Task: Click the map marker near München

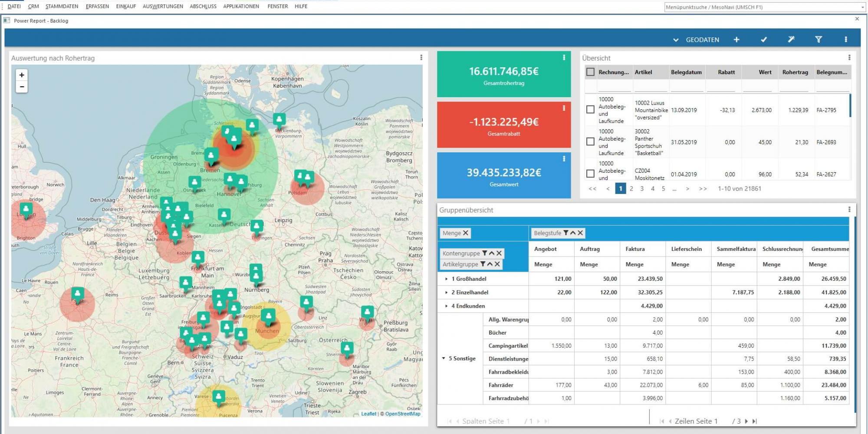Action: coord(268,316)
